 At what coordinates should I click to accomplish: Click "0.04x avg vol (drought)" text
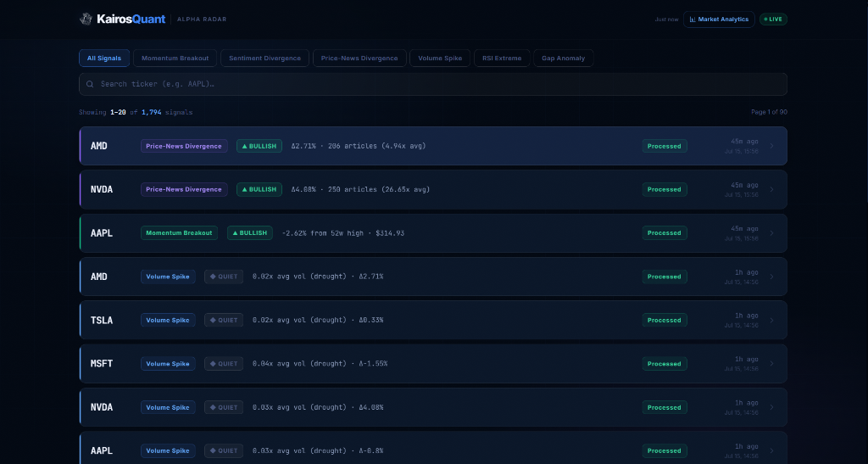click(299, 364)
